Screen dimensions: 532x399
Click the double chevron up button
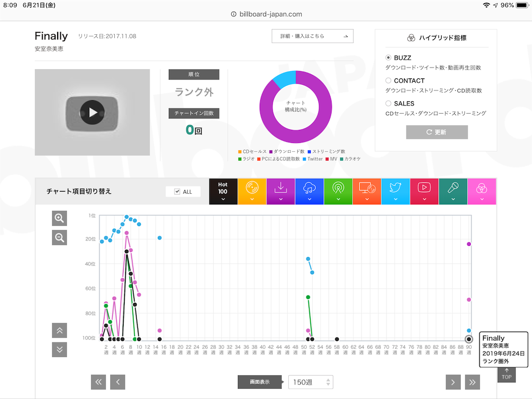pyautogui.click(x=59, y=330)
